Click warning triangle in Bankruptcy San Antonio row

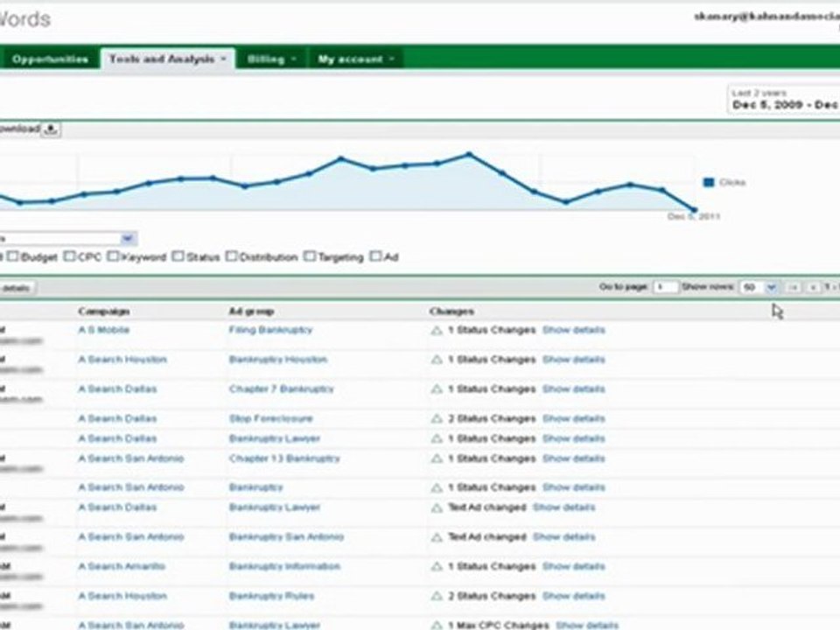(x=437, y=537)
